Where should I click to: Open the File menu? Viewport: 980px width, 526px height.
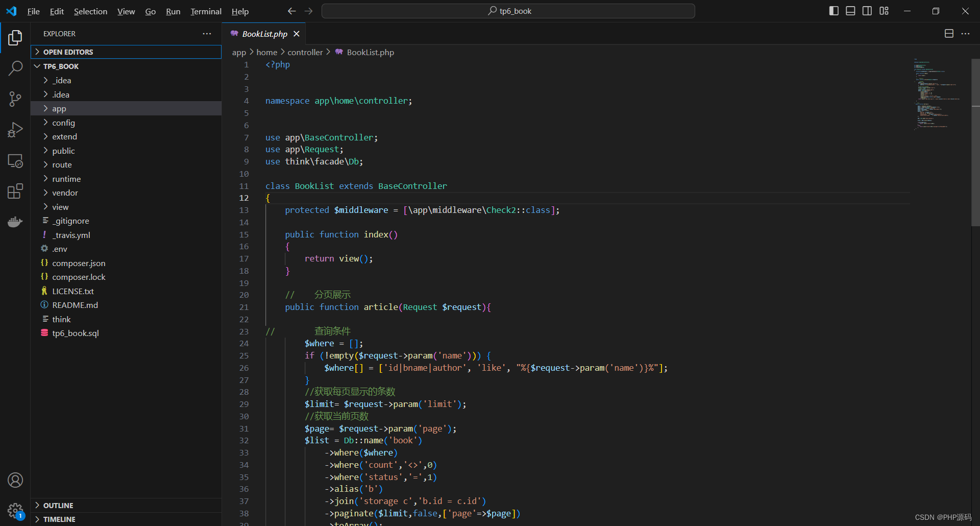coord(33,11)
